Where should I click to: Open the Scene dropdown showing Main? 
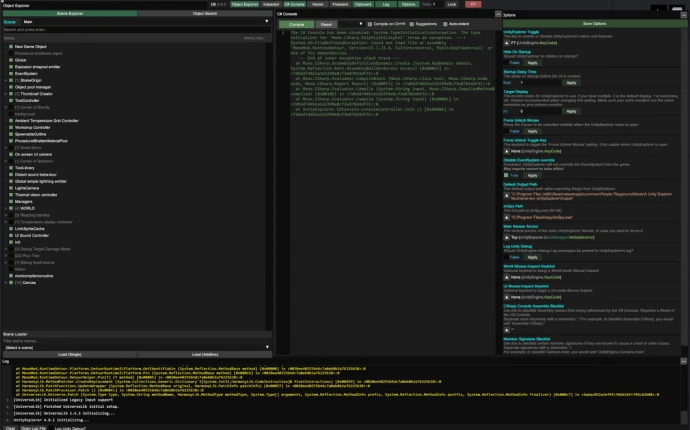tap(145, 22)
